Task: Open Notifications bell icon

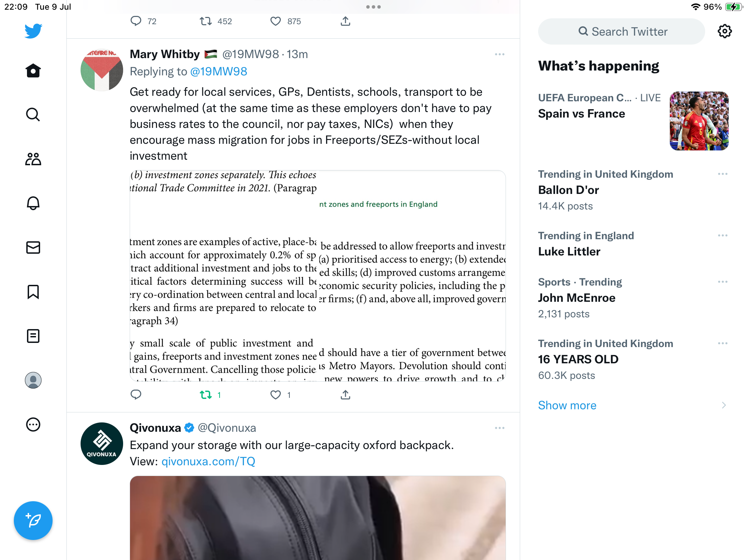Action: (33, 203)
